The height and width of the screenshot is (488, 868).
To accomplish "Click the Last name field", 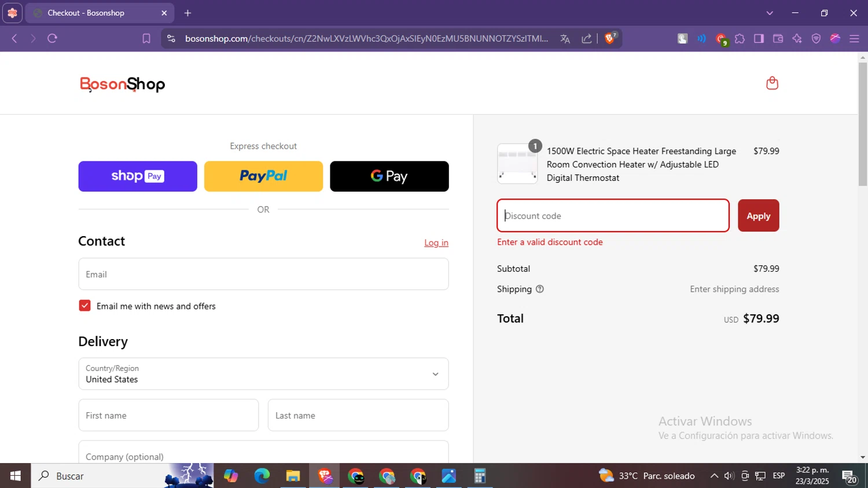I will coord(358,415).
